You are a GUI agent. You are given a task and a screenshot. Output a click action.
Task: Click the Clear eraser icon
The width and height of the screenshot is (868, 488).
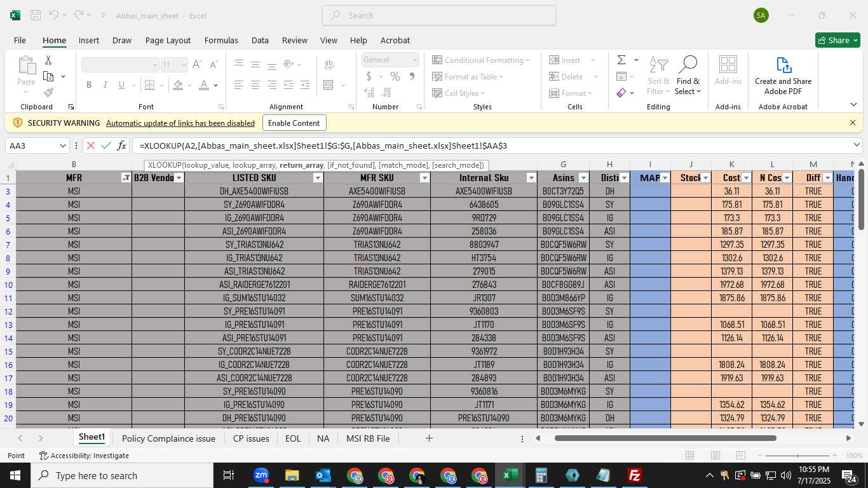[621, 93]
